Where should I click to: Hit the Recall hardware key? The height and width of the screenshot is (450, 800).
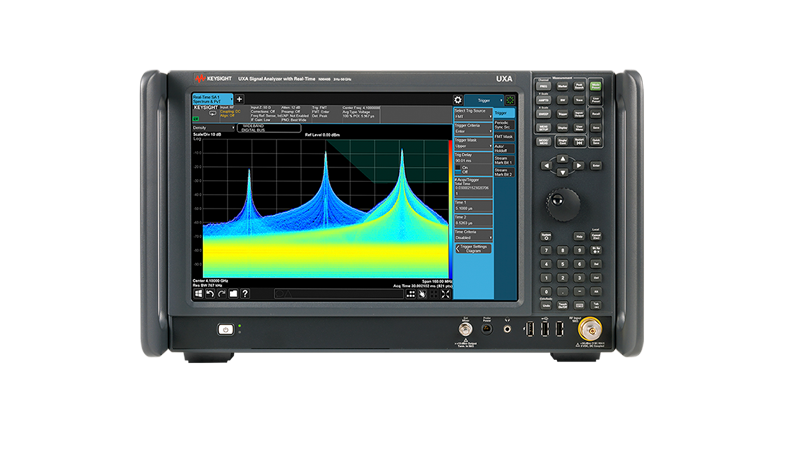595,114
